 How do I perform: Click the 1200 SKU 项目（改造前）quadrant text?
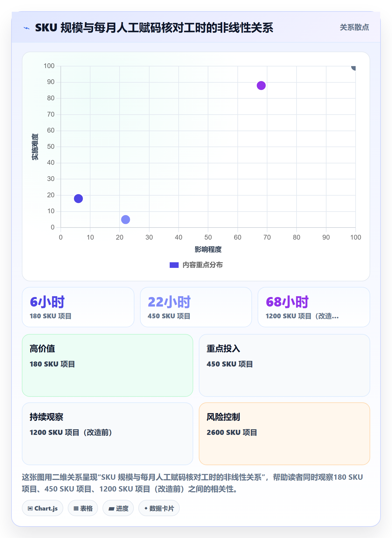(x=71, y=432)
